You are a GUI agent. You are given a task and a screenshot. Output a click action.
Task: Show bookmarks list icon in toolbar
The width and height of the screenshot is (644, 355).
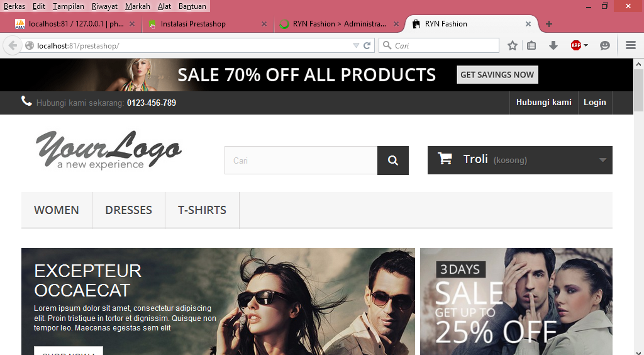tap(531, 45)
